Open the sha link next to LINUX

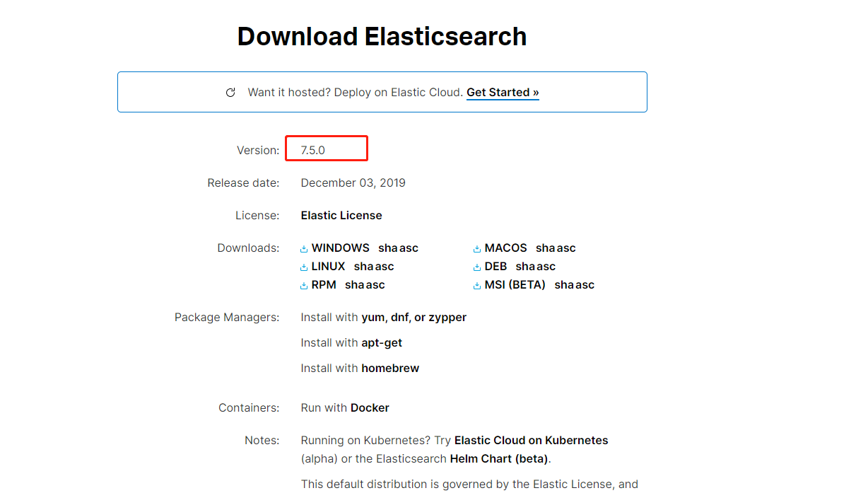363,267
